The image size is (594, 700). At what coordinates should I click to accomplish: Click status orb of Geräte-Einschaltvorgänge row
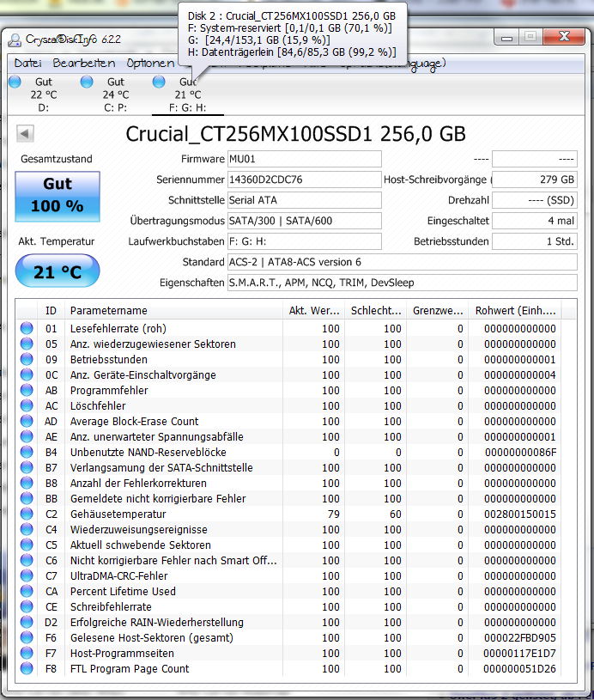click(27, 374)
